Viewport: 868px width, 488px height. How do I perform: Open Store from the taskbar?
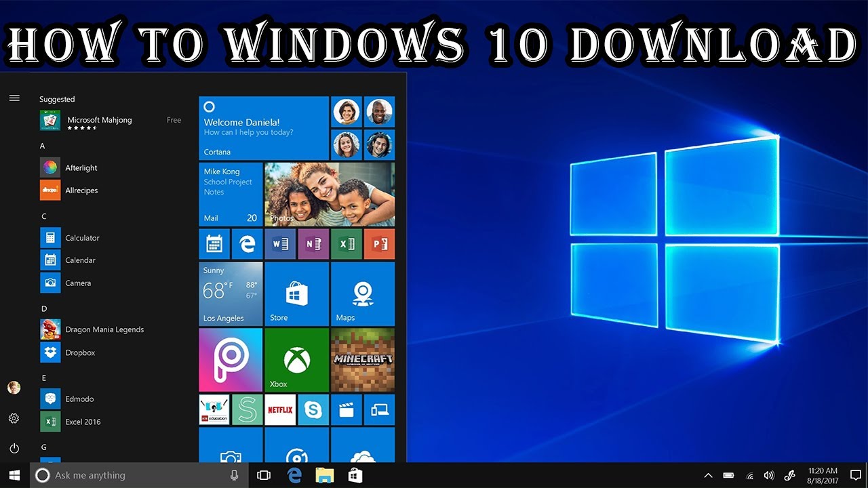[x=355, y=475]
